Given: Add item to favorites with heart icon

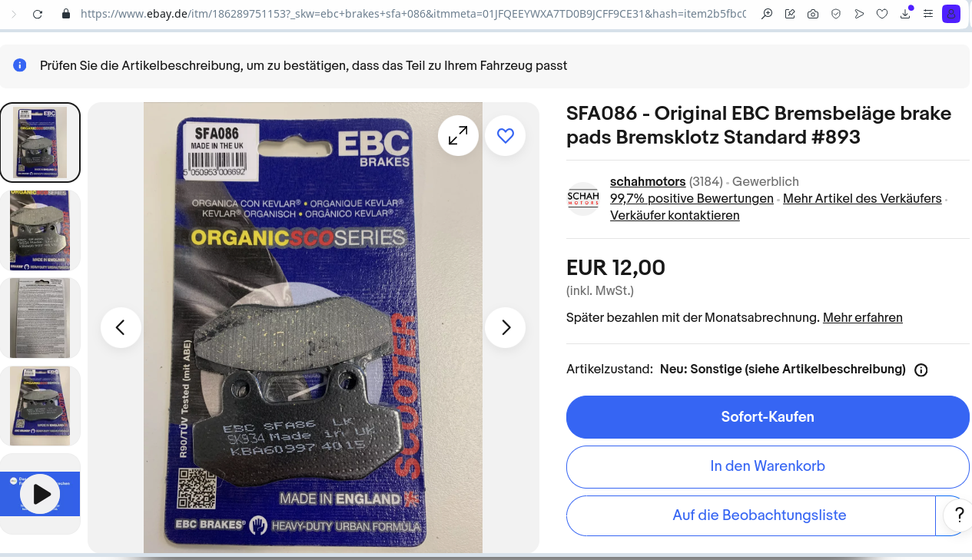Looking at the screenshot, I should point(505,136).
